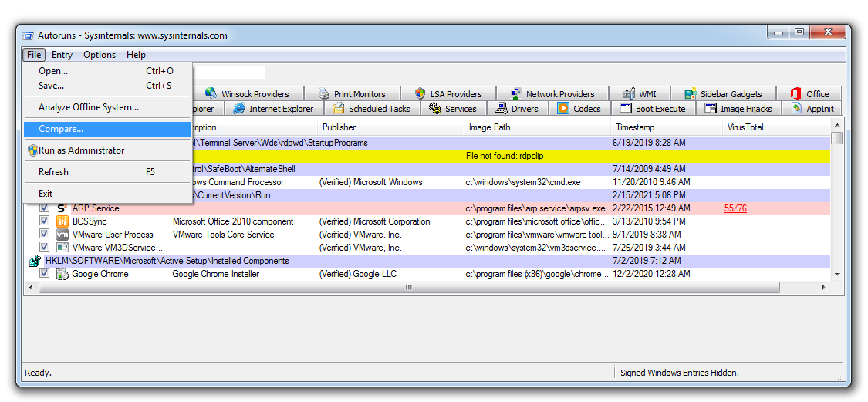Image resolution: width=868 pixels, height=402 pixels.
Task: Click the WMI tab icon
Action: coord(628,93)
